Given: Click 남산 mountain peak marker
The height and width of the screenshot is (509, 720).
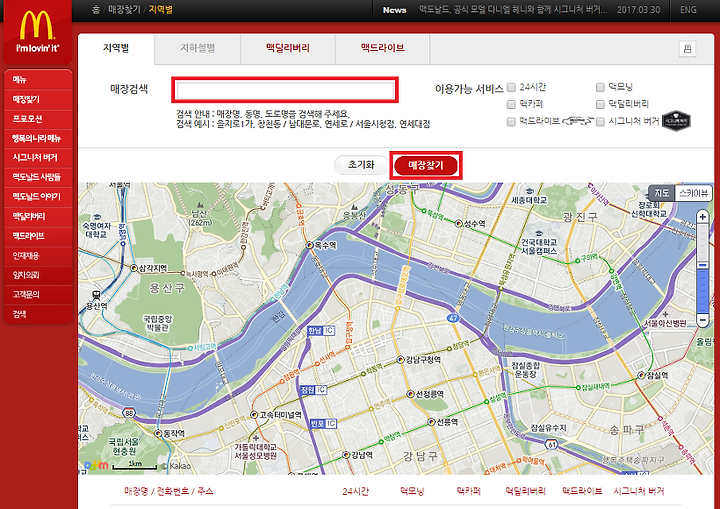Looking at the screenshot, I should 200,205.
